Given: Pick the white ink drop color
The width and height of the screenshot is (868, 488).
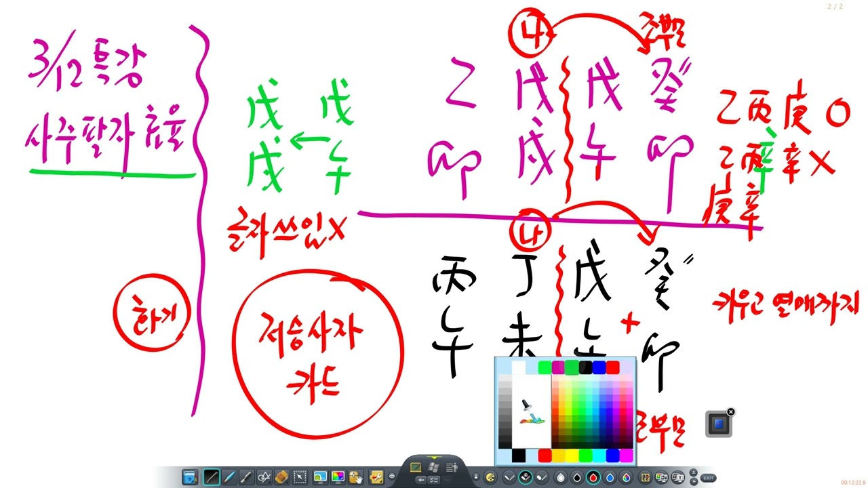Looking at the screenshot, I should 561,477.
